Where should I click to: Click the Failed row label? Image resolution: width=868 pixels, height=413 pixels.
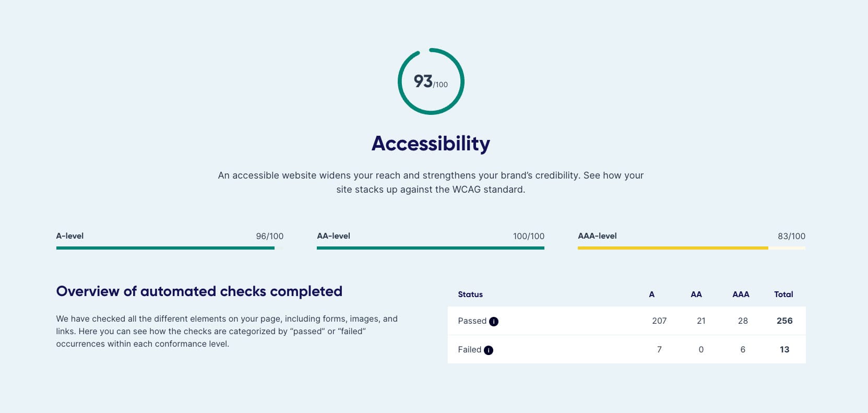coord(470,350)
